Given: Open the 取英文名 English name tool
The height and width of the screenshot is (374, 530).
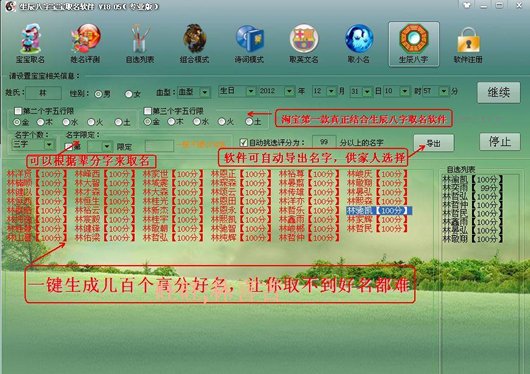Looking at the screenshot, I should [304, 43].
